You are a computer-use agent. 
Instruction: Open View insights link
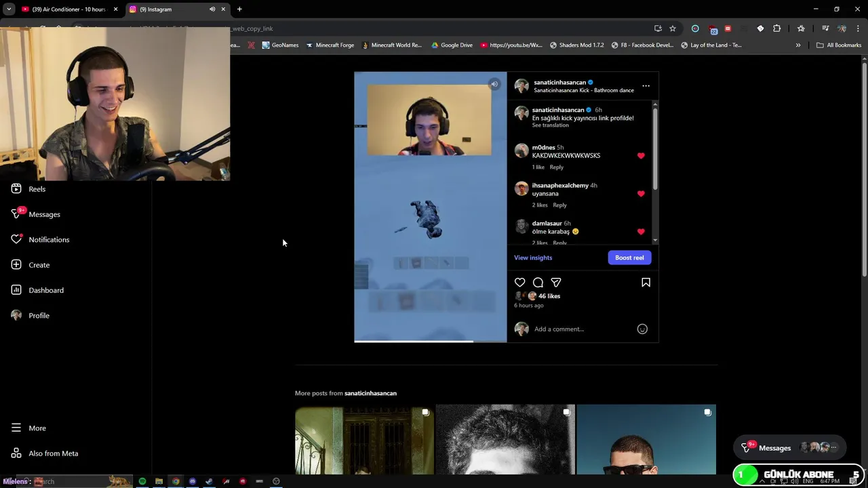coord(533,258)
